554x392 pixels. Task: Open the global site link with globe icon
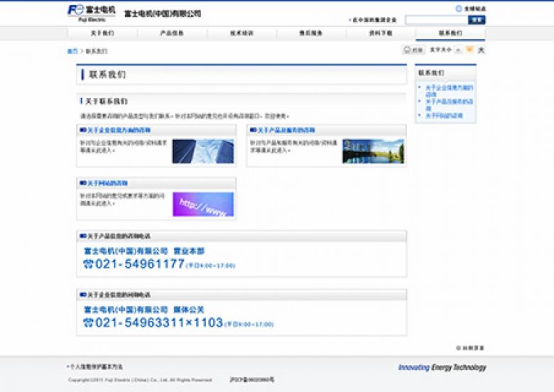tap(471, 9)
